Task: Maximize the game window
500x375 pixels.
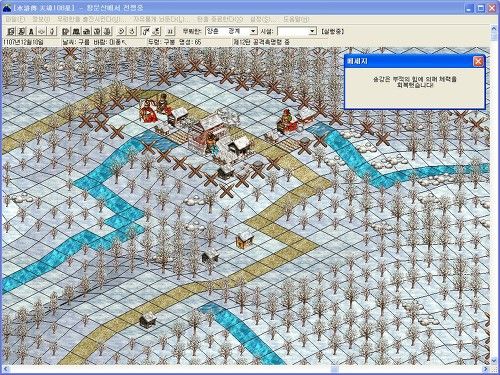Action: tap(481, 8)
